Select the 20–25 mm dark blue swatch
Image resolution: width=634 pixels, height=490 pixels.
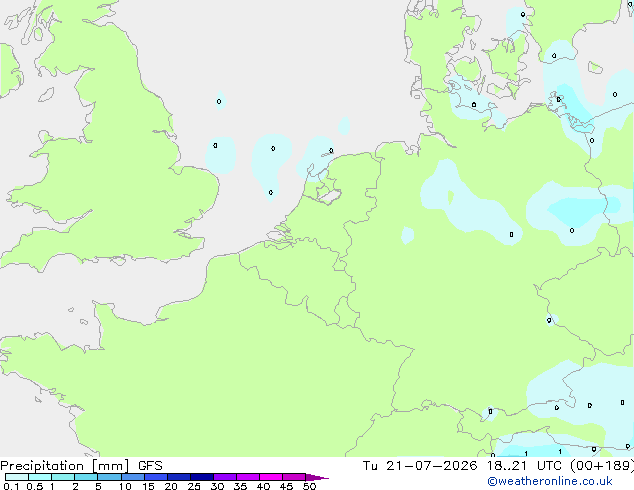pos(179,477)
